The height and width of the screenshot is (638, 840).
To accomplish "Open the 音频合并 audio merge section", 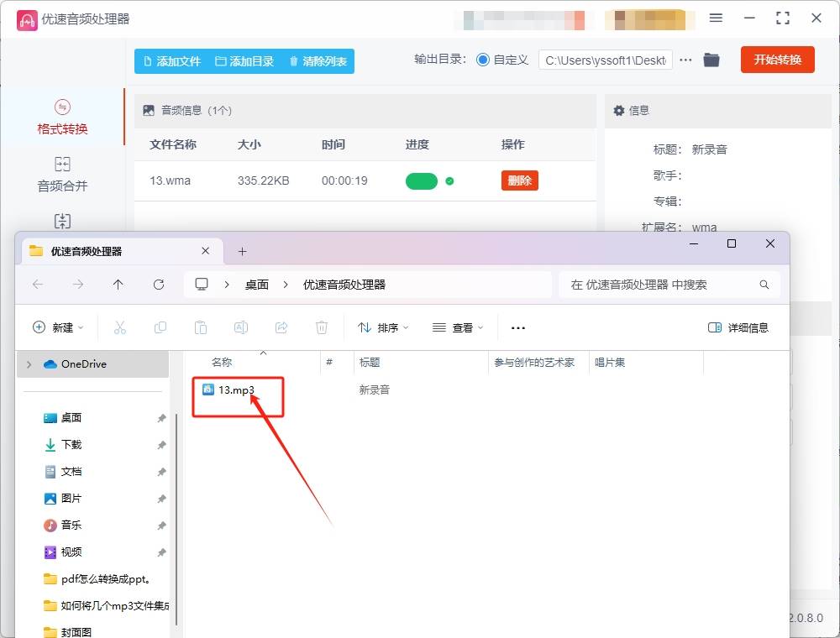I will pos(62,175).
